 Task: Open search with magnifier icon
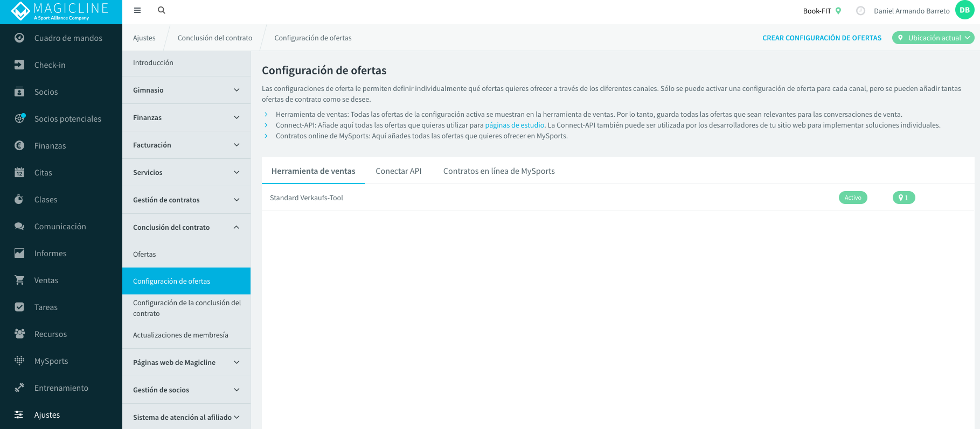[x=161, y=10]
